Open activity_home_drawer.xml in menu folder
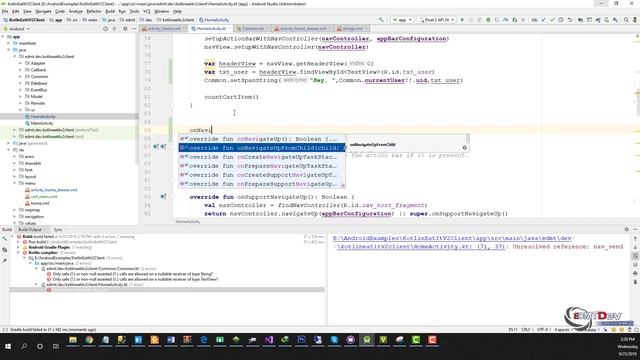This screenshot has width=640, height=360. tap(53, 190)
